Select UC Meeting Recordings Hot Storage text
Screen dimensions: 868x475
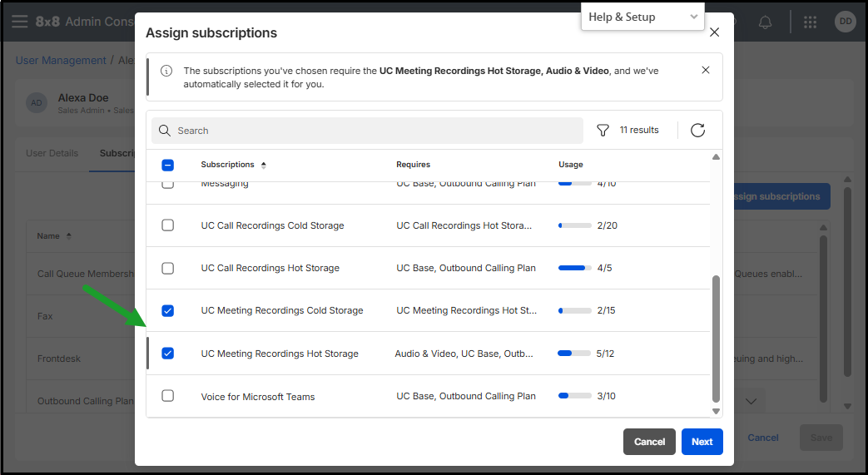(x=280, y=354)
